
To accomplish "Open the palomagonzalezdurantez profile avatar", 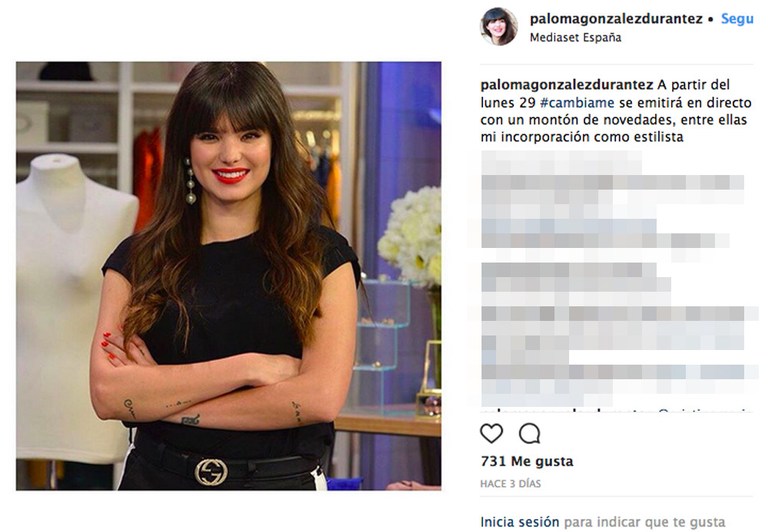I will (498, 26).
